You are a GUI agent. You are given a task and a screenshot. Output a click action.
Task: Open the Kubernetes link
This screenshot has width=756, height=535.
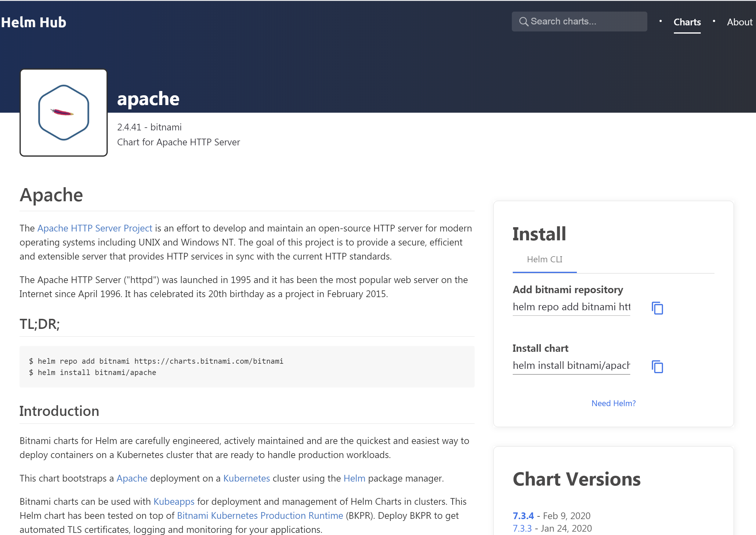click(x=246, y=478)
